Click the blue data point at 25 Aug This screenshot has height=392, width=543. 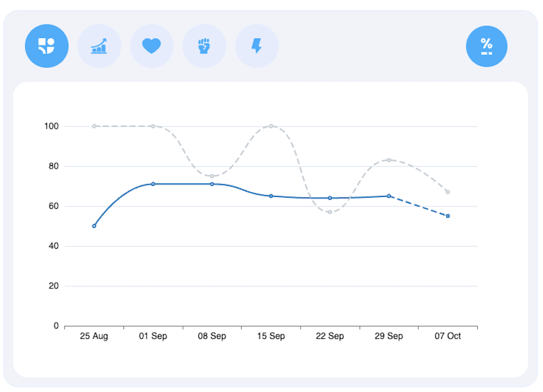click(94, 226)
